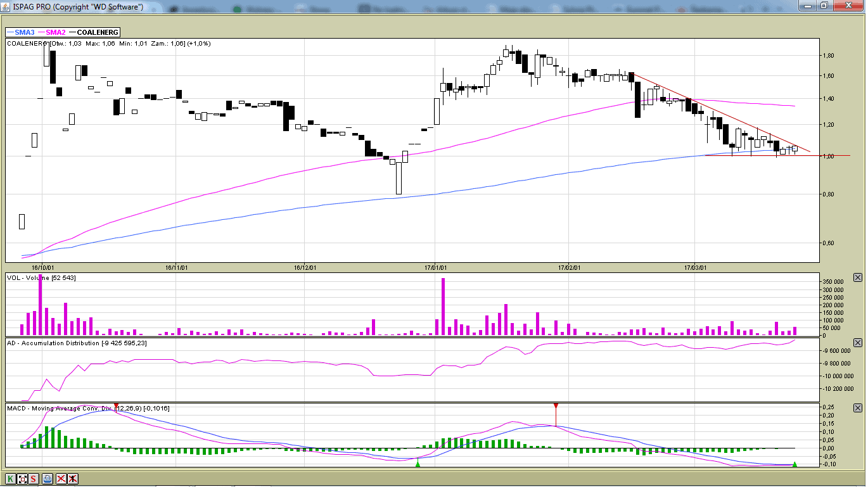The height and width of the screenshot is (489, 868).
Task: Click the green MACD buy marker at far right
Action: pyautogui.click(x=795, y=464)
